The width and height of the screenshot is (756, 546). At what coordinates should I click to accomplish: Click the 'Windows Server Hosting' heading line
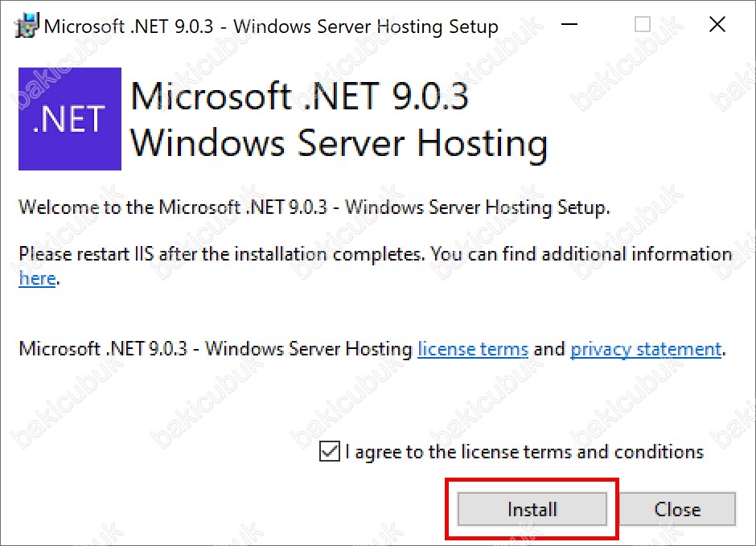[339, 144]
